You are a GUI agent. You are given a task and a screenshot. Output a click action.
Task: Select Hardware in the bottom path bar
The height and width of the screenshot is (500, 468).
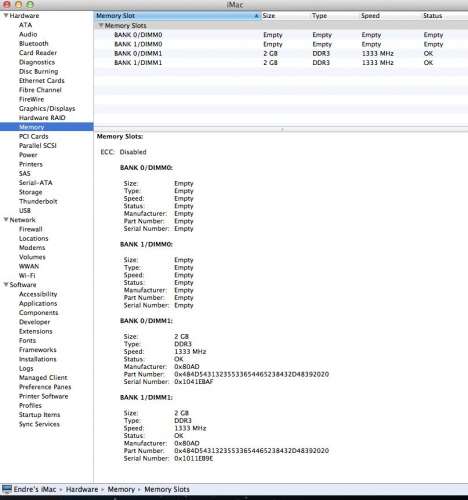(x=82, y=489)
